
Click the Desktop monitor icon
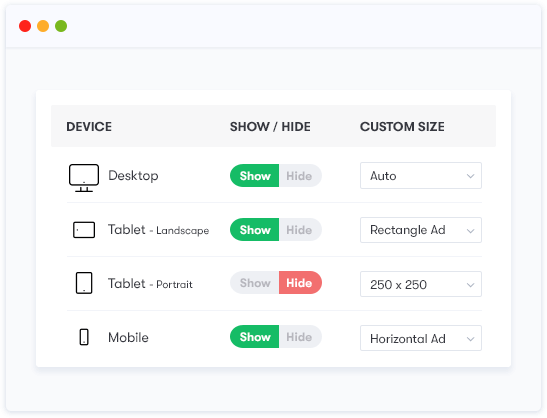pyautogui.click(x=84, y=178)
